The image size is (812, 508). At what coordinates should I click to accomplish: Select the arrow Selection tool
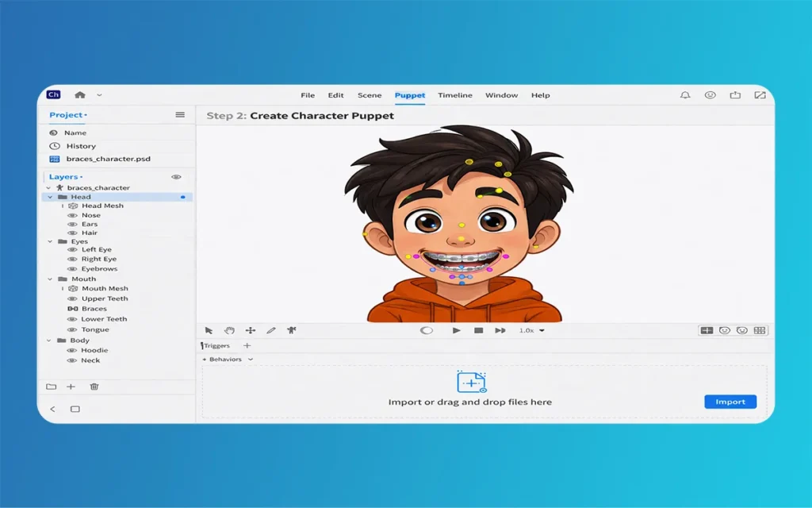(209, 330)
